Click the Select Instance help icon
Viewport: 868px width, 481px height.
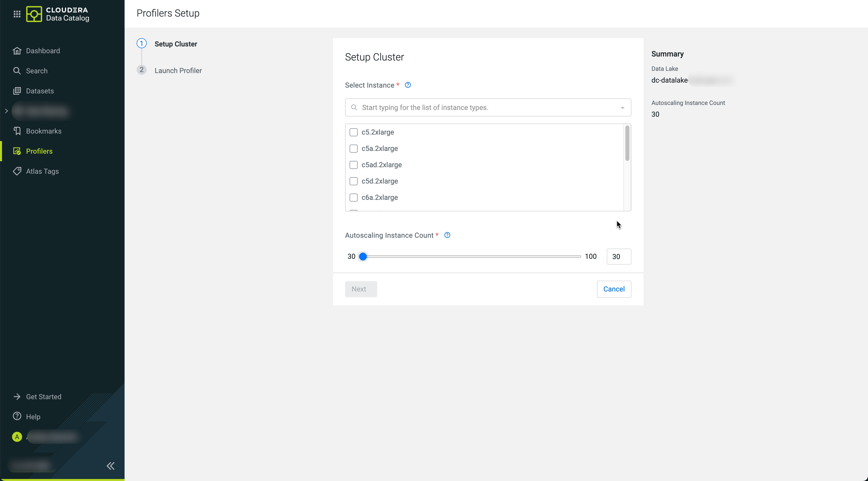[408, 85]
